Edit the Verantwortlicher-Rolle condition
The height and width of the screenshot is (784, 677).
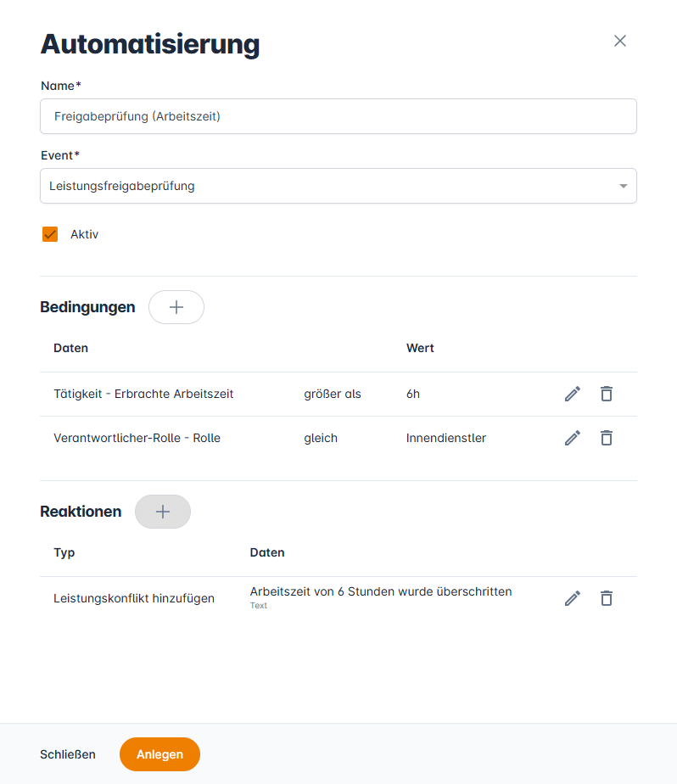pos(573,438)
